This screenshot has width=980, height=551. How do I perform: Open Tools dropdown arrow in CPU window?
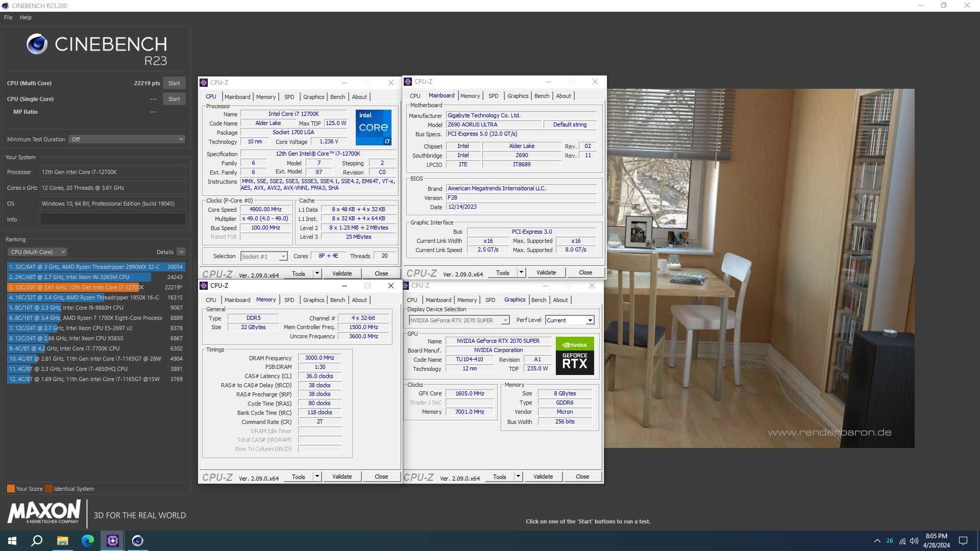pos(317,273)
